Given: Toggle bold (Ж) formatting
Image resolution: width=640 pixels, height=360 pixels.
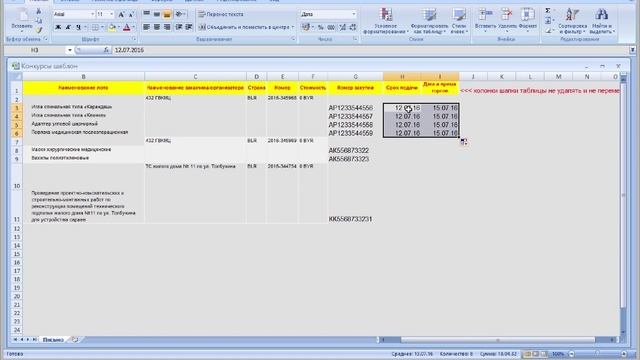Looking at the screenshot, I should (58, 27).
